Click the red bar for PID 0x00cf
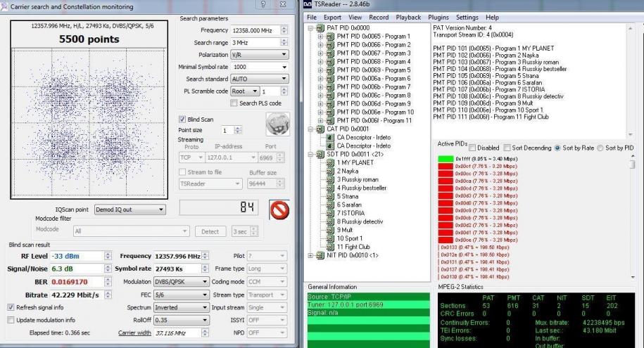This screenshot has height=348, width=644. tap(446, 166)
